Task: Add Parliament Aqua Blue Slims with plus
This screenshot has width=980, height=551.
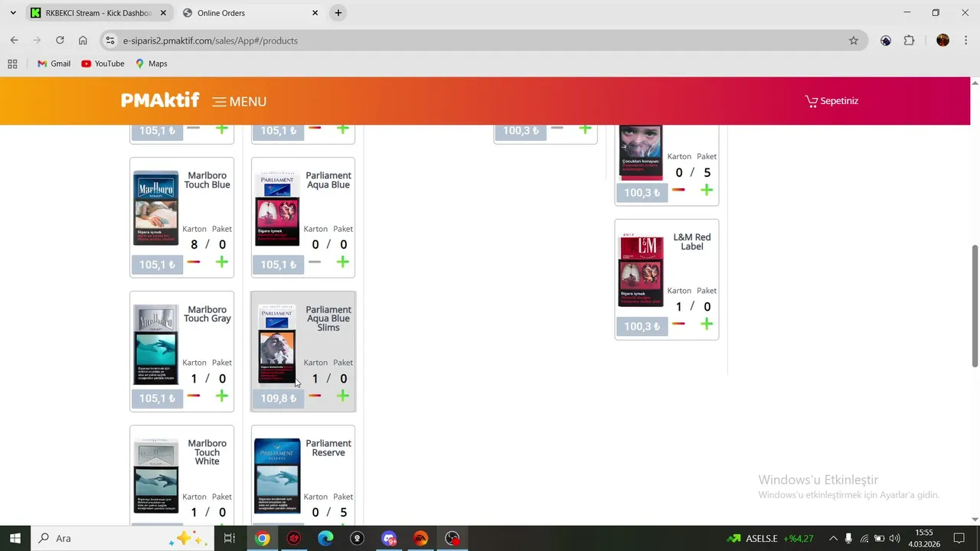Action: pyautogui.click(x=342, y=396)
